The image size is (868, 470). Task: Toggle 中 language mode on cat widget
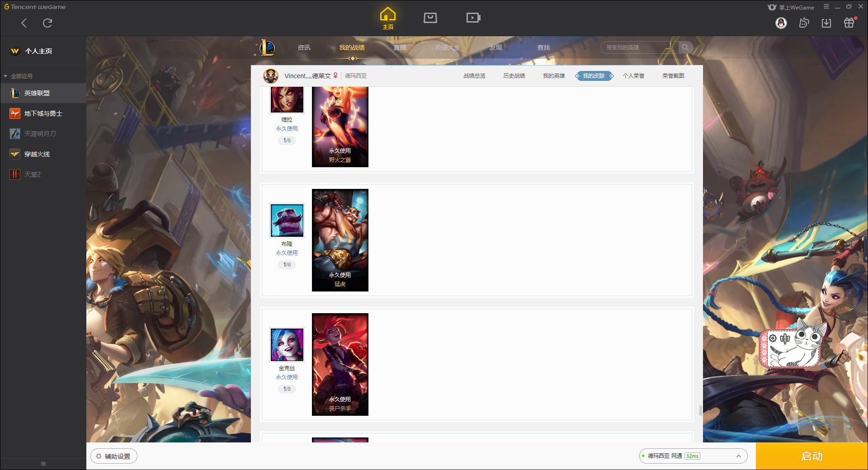(x=785, y=338)
